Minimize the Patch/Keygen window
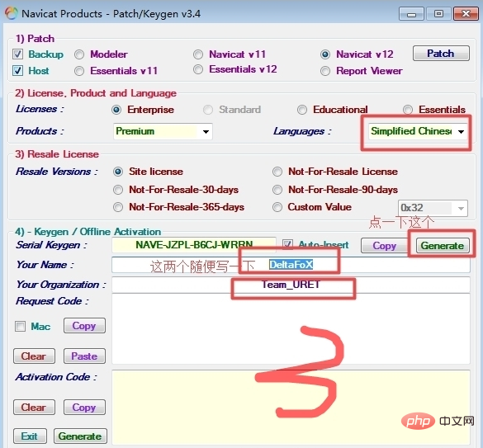This screenshot has width=483, height=448. 411,14
